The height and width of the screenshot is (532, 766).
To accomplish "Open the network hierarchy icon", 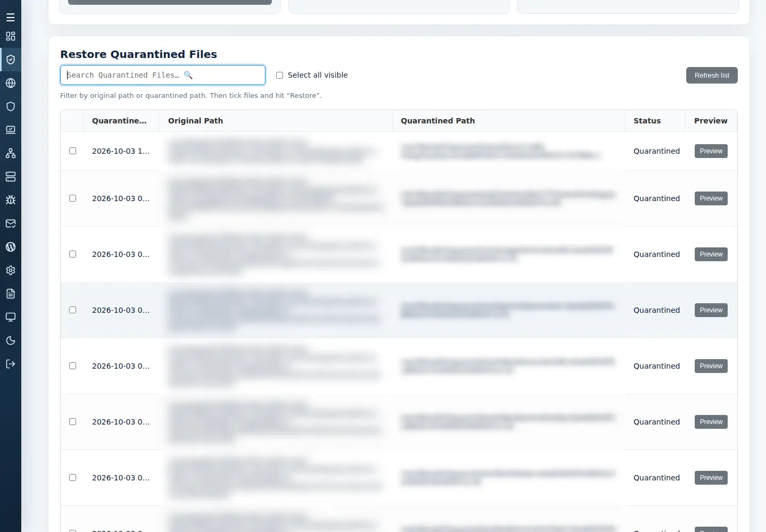I will [x=11, y=153].
